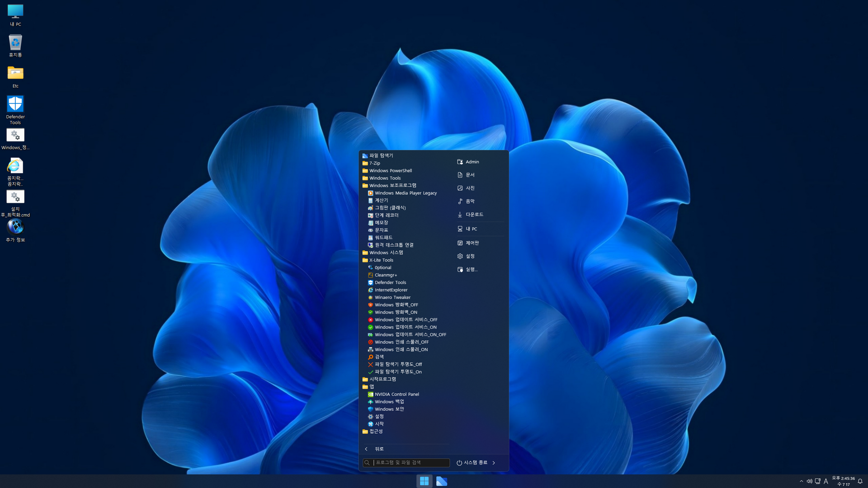
Task: Collapse the X-Lite Tools folder
Action: point(381,260)
